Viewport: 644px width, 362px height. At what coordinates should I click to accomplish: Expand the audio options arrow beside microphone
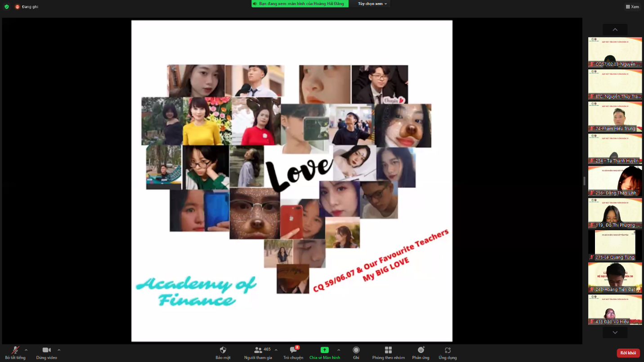[26, 350]
